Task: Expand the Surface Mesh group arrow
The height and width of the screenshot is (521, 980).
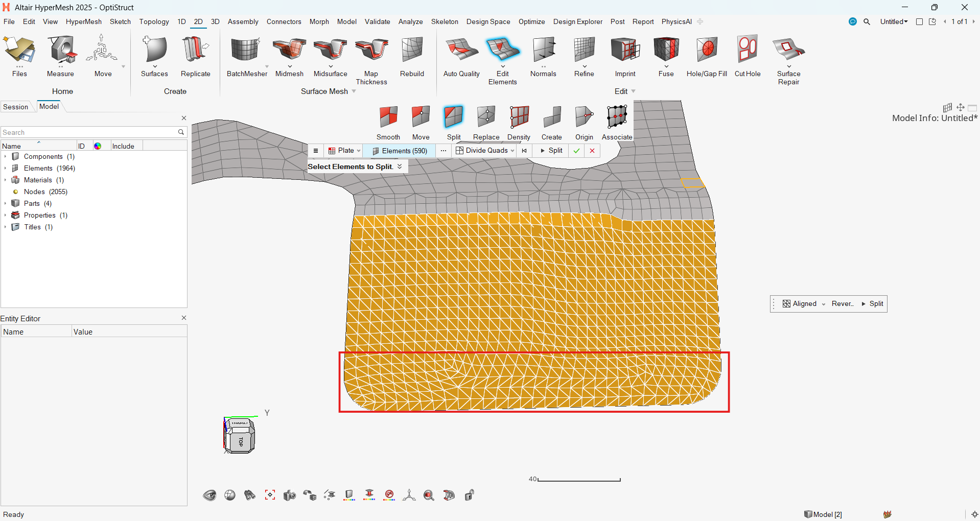Action: tap(354, 91)
